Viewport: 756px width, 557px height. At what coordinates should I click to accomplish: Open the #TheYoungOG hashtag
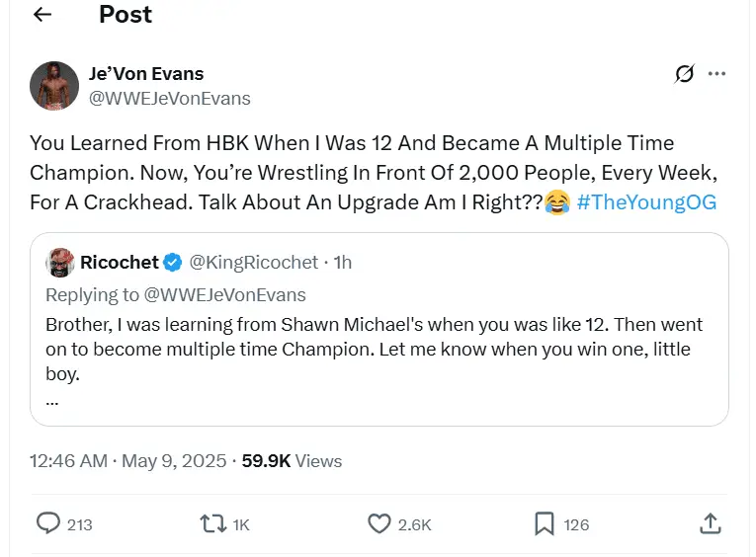(645, 202)
